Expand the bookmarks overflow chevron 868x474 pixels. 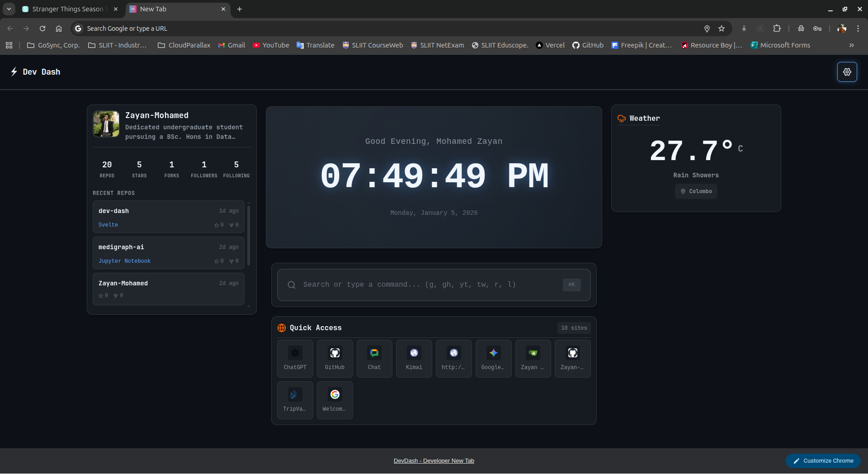click(851, 45)
